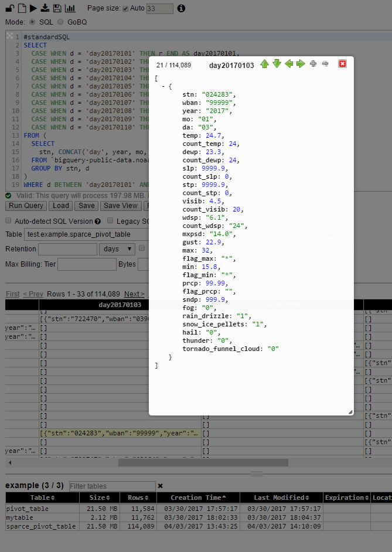Click the Save View button

pyautogui.click(x=121, y=206)
